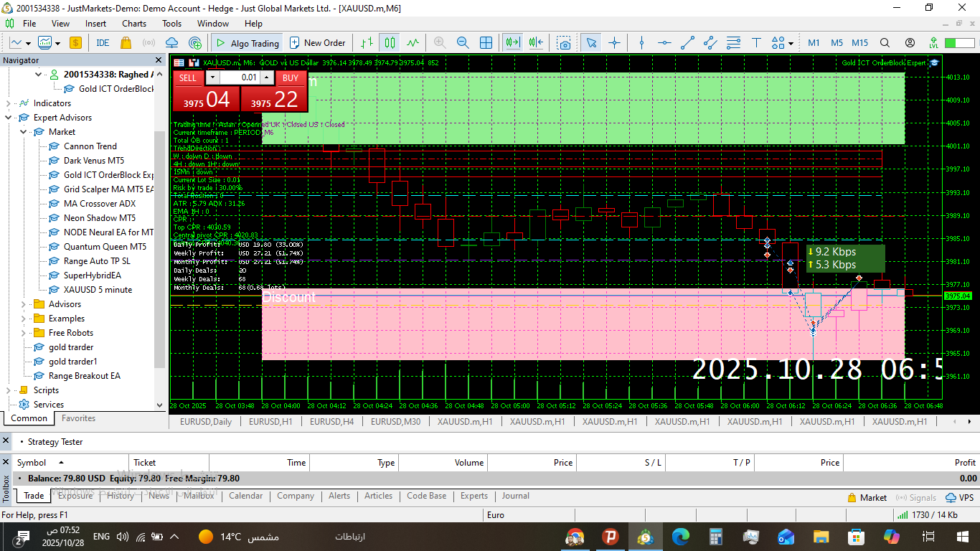980x551 pixels.
Task: Switch to the History tab in Toolbox
Action: [121, 496]
